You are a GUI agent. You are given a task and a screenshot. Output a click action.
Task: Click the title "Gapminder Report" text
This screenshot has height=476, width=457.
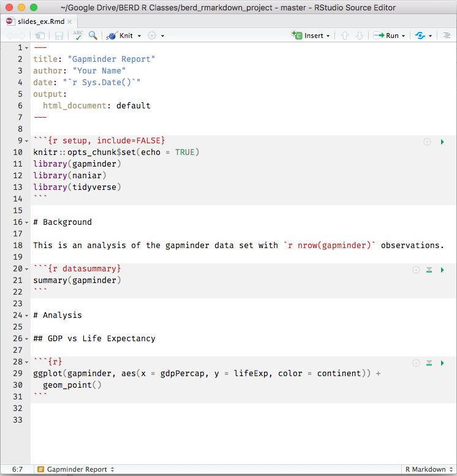111,59
